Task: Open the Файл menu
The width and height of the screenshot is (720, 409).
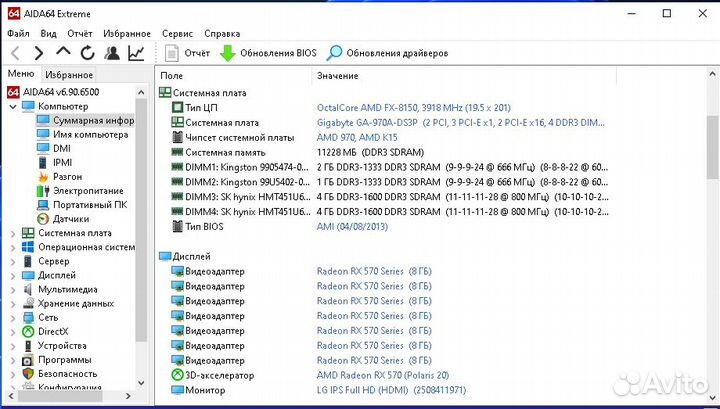Action: pyautogui.click(x=18, y=34)
